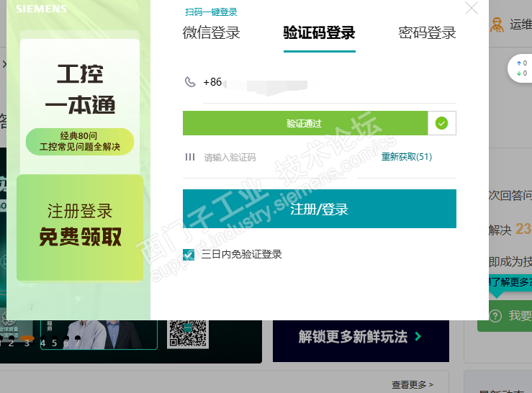Click the green verification passed checkmark icon
Viewport: 532px width, 393px height.
pos(441,123)
